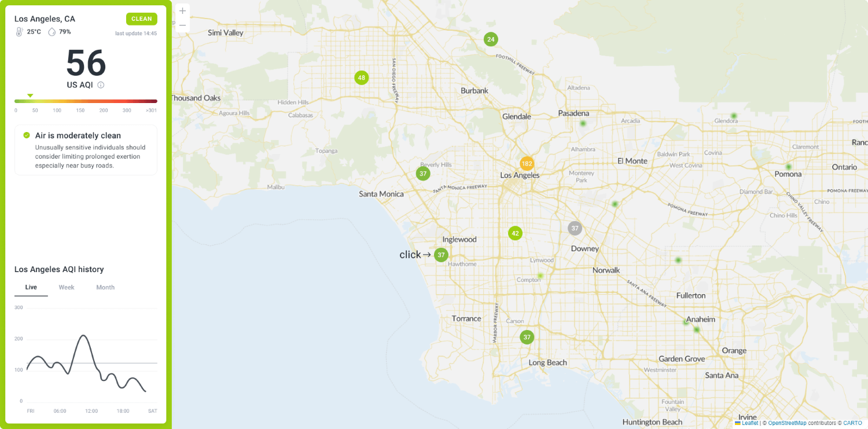Select the Live history tab
868x429 pixels.
[x=31, y=287]
